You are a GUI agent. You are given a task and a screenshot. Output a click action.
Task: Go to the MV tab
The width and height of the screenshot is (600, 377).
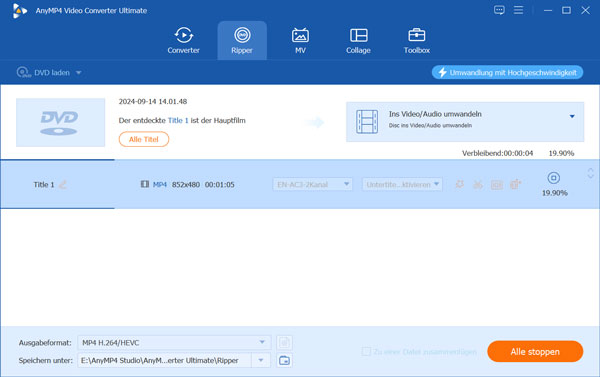pyautogui.click(x=300, y=41)
